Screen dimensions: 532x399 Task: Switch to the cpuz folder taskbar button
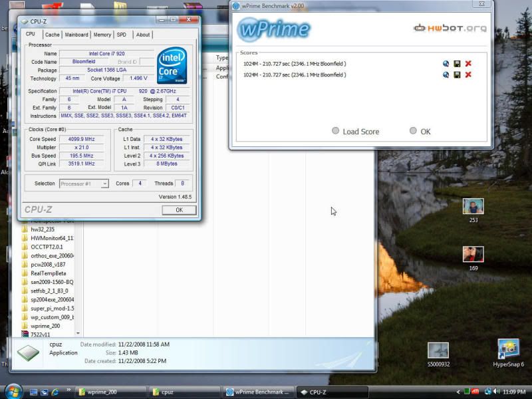tap(185, 392)
